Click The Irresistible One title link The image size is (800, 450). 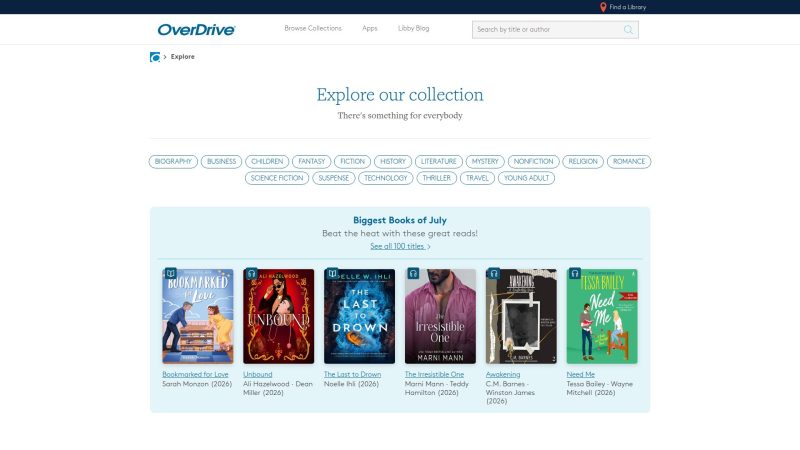point(435,374)
